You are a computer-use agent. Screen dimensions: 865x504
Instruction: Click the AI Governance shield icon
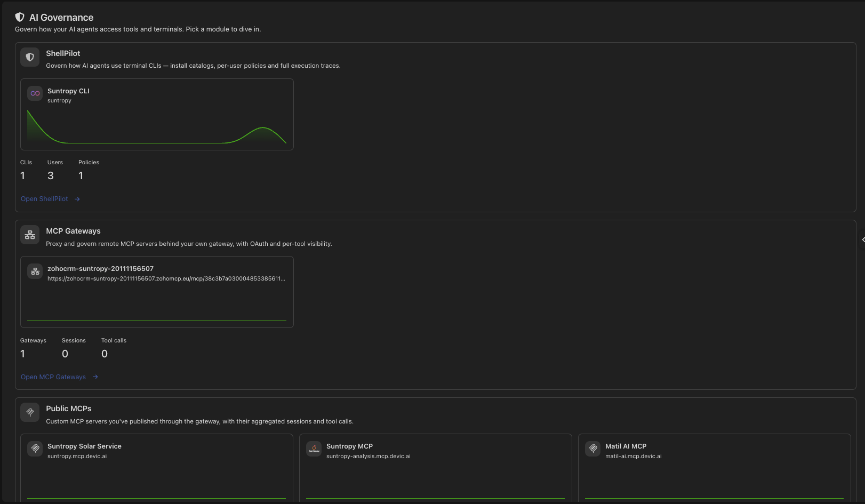click(x=20, y=17)
